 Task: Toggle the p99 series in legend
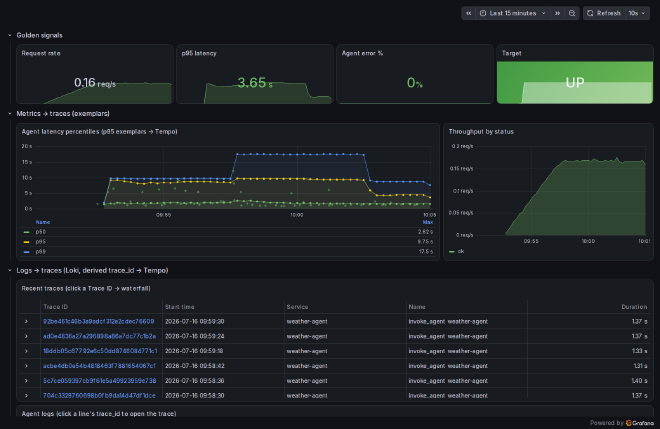tap(41, 252)
